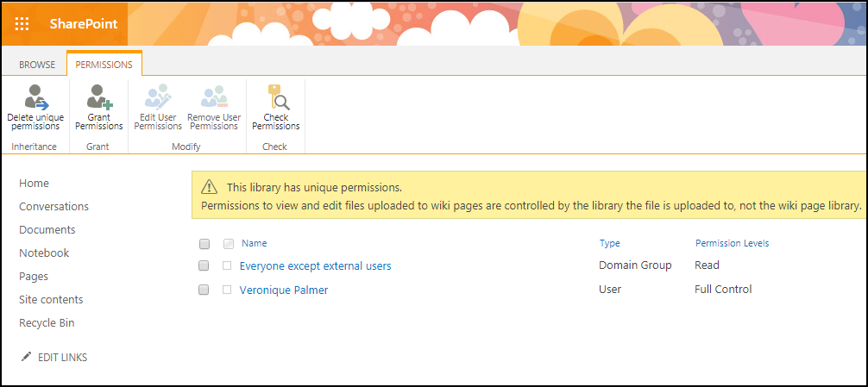Open the SharePoint app launcher waffle
Viewport: 868px width, 387px height.
pos(22,23)
